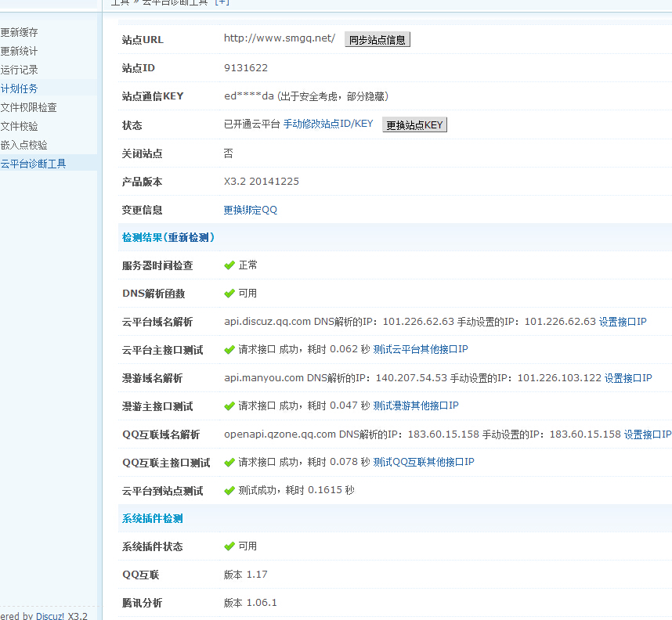Click the 测试云平台其他接口IP link

[421, 350]
